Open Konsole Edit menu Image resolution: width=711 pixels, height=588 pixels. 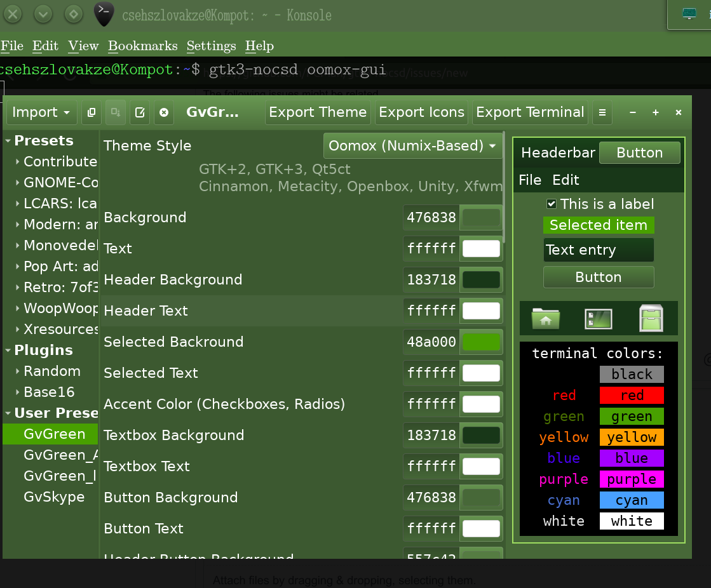tap(45, 46)
